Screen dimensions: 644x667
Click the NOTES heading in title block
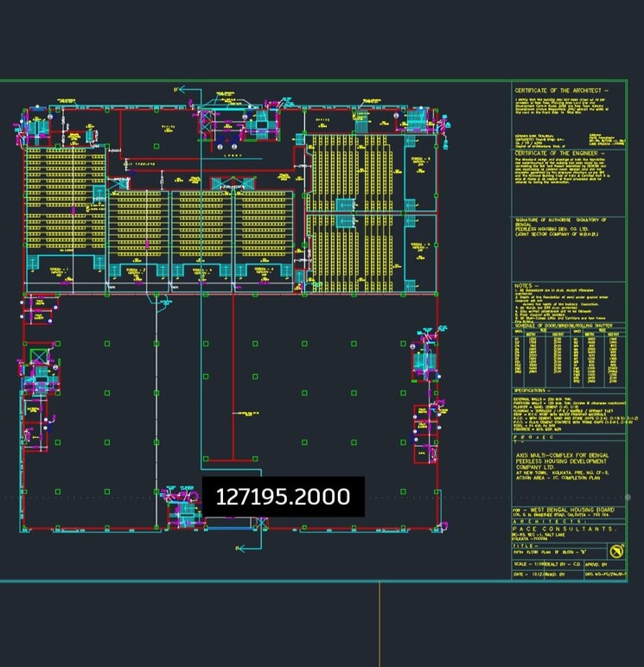pos(526,285)
